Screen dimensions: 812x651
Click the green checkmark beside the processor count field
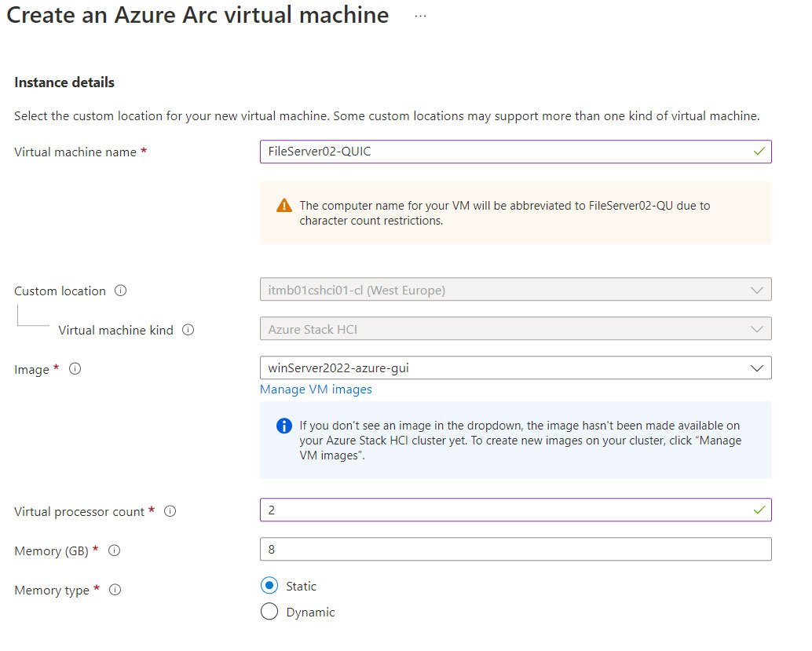click(759, 510)
